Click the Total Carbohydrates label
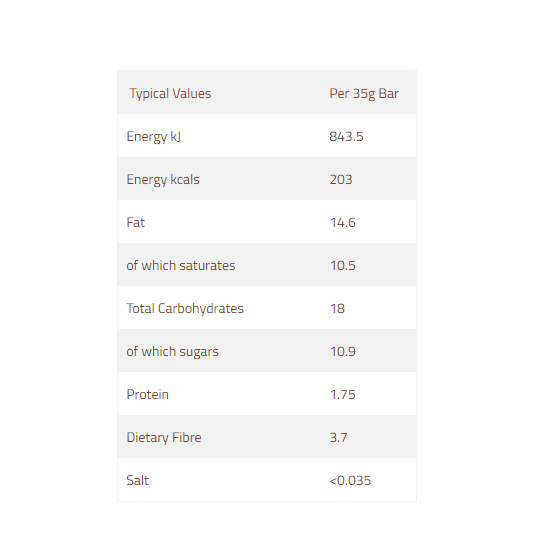 (185, 309)
